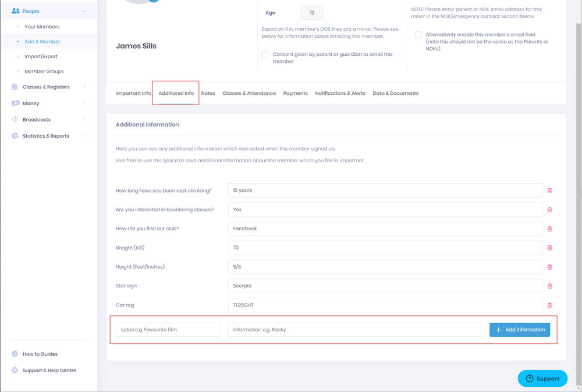This screenshot has width=582, height=392.
Task: Switch to the Important Info tab
Action: 133,93
